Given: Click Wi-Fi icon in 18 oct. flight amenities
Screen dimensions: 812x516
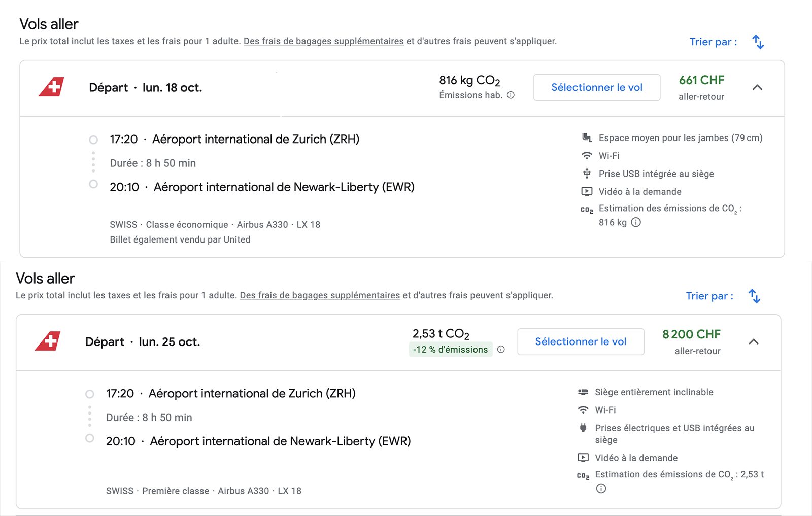Looking at the screenshot, I should tap(587, 155).
